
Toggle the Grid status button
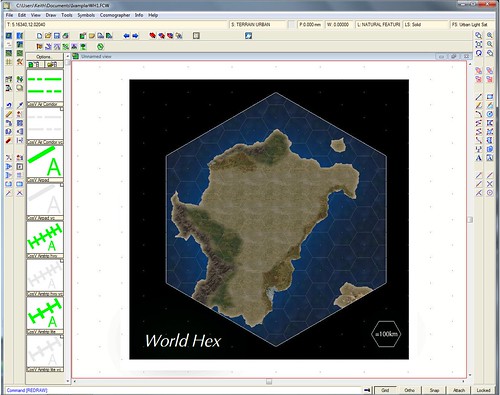coord(385,390)
